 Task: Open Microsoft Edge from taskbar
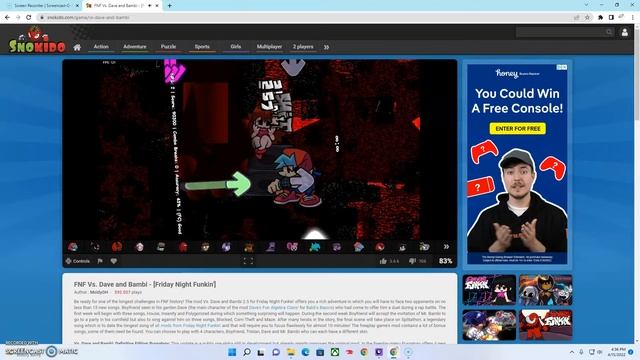click(x=305, y=352)
